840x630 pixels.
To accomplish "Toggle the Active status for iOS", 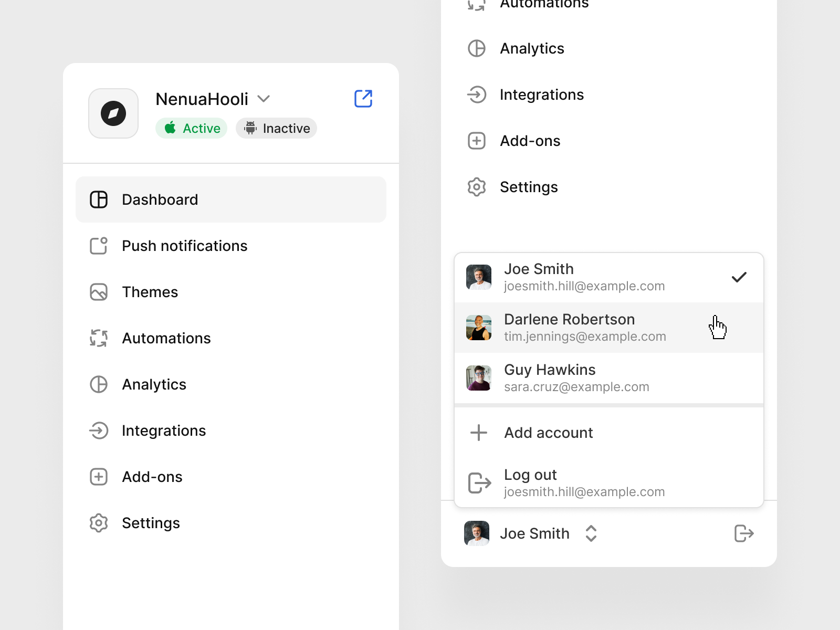I will pyautogui.click(x=191, y=128).
